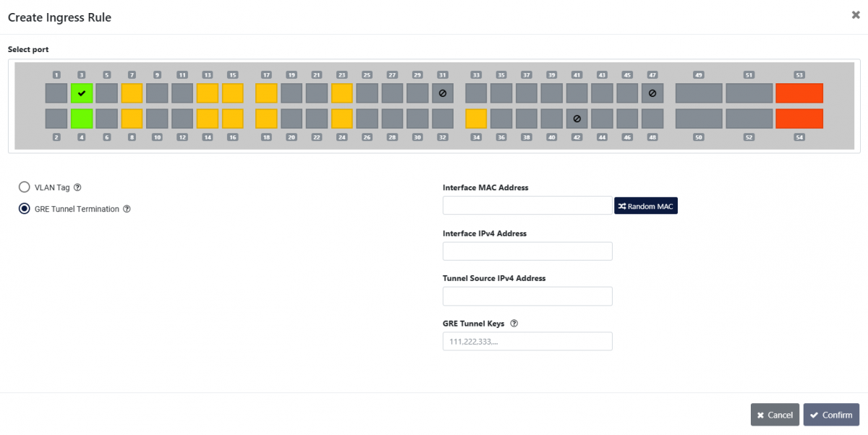
Task: Generate a Random MAC address
Action: [x=645, y=206]
